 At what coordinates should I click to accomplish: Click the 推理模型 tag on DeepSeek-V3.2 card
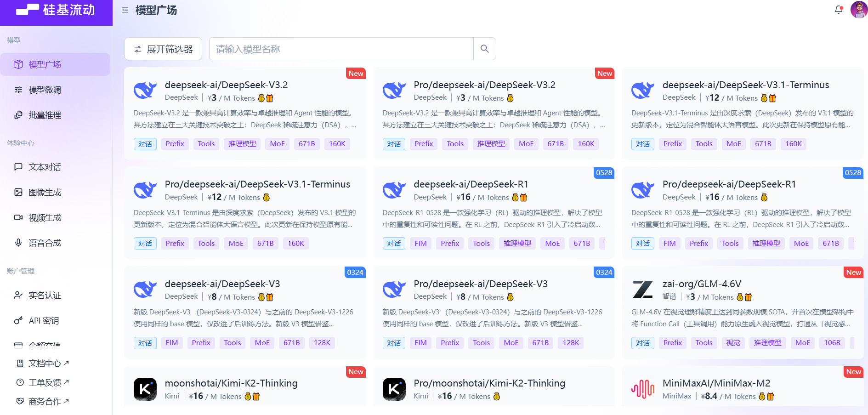pyautogui.click(x=242, y=144)
